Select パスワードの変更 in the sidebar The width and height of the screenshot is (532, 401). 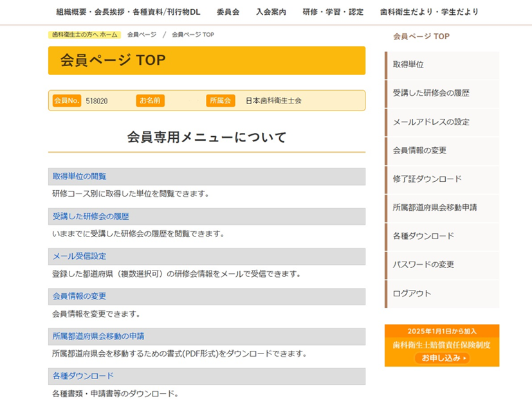coord(442,265)
